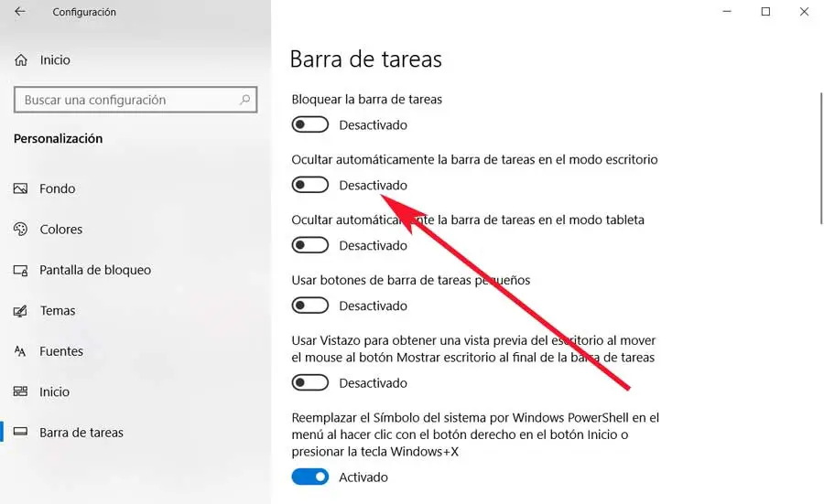Viewport: 824px width, 504px height.
Task: Open the Fuentes letters icon
Action: (20, 351)
